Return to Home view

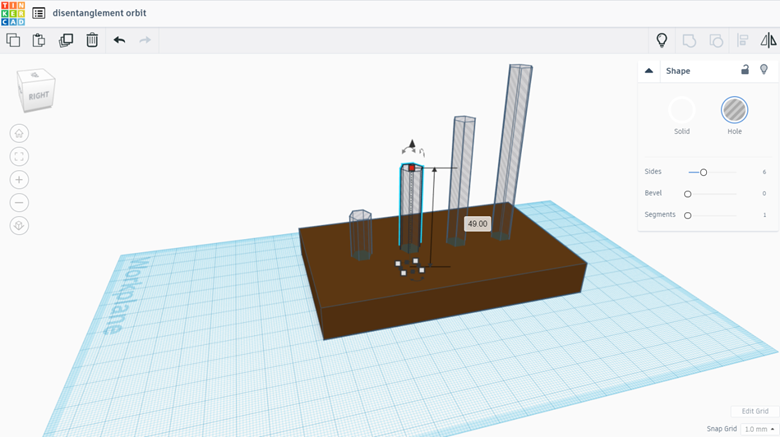point(19,133)
